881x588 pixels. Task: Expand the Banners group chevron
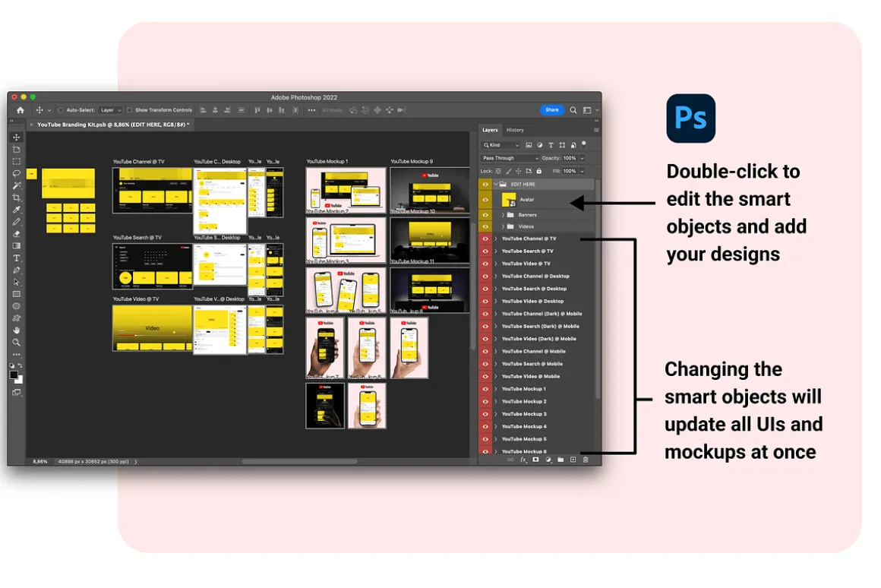(503, 215)
